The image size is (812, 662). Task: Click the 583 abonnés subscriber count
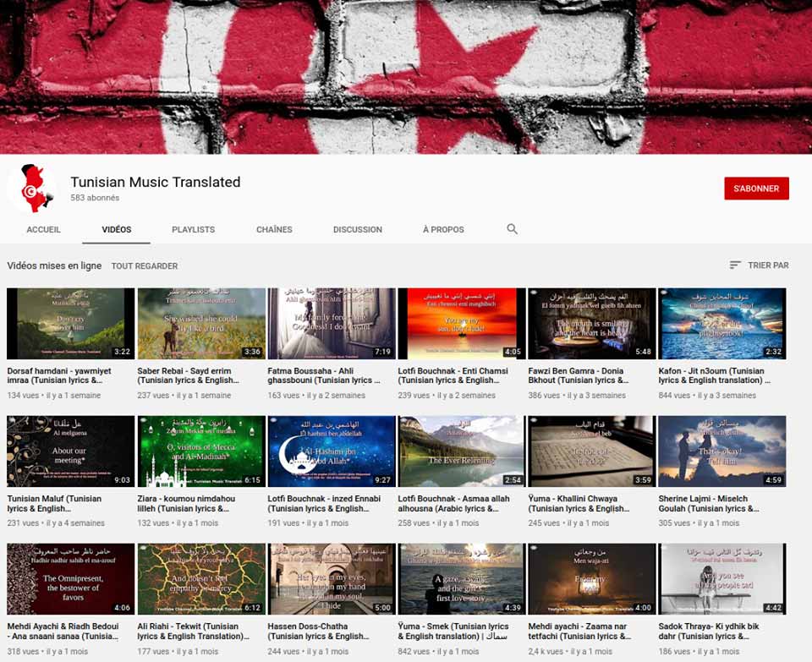click(x=95, y=198)
